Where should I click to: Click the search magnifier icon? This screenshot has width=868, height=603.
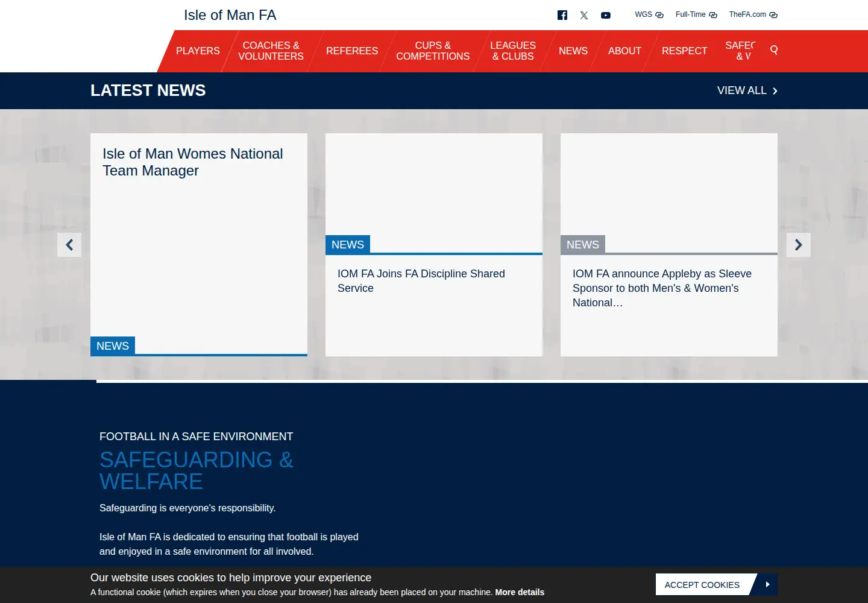point(774,50)
